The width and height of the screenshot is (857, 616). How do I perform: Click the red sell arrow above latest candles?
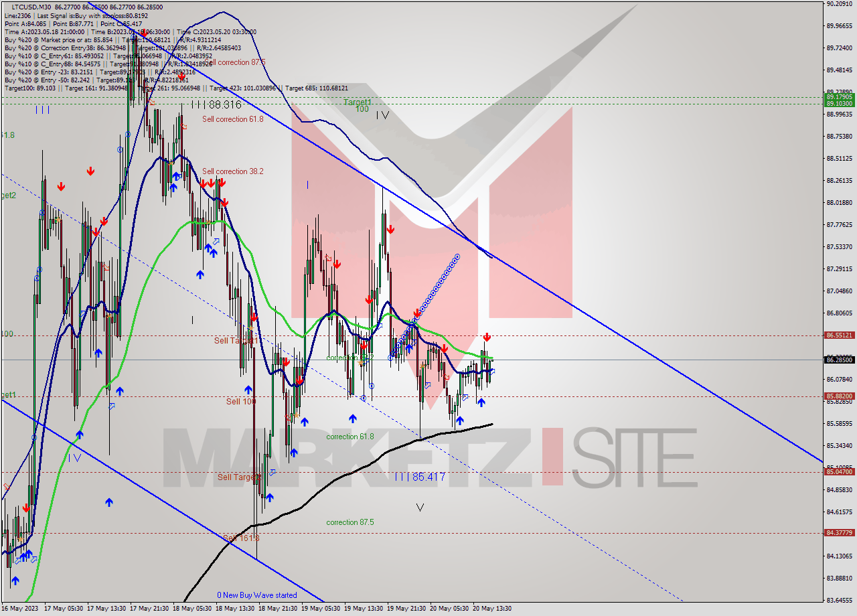(487, 337)
